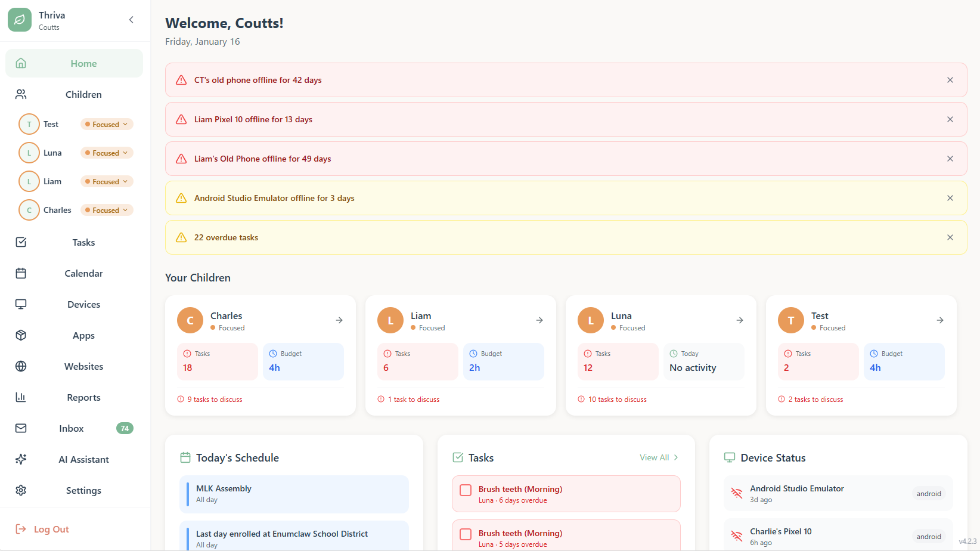Expand Charles's Focused status dropdown
980x551 pixels.
106,210
